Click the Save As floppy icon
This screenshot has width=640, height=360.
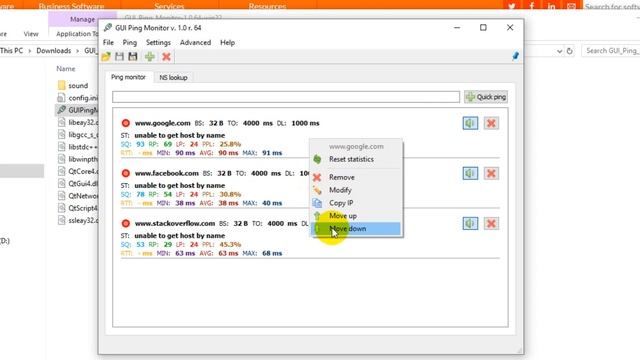coord(133,57)
